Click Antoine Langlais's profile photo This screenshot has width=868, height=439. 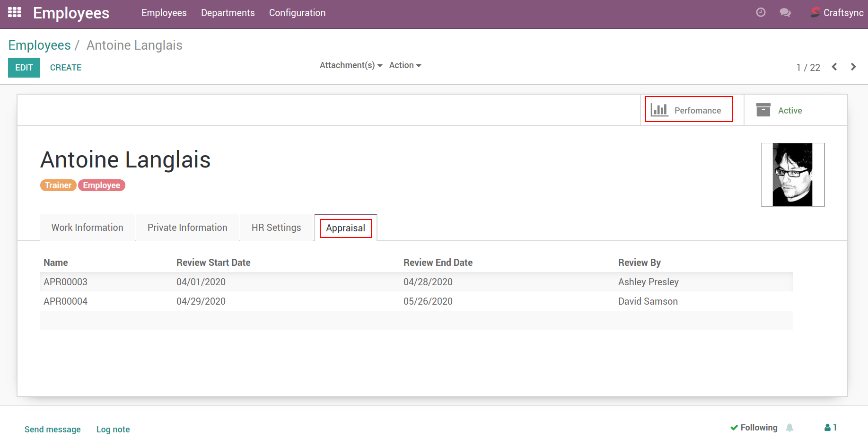click(x=792, y=175)
